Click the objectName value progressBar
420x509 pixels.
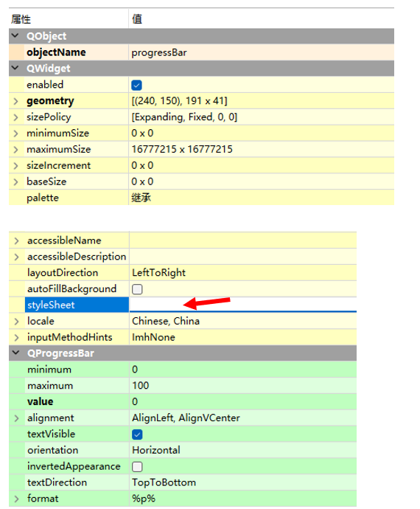click(x=159, y=52)
